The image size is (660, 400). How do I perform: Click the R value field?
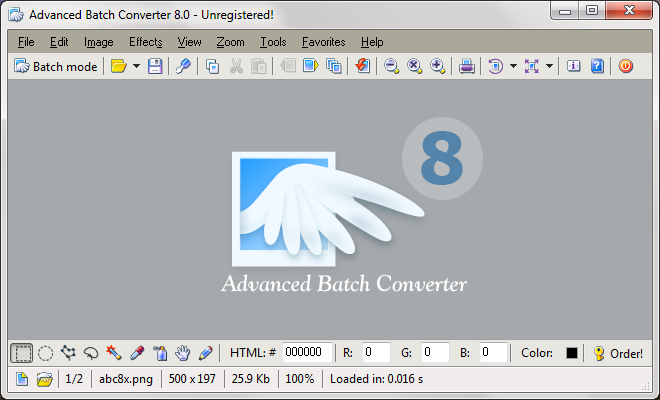(376, 352)
